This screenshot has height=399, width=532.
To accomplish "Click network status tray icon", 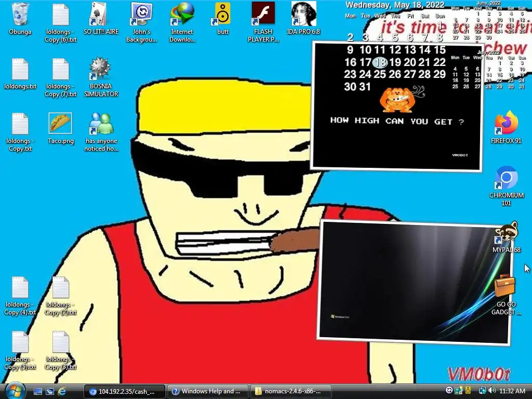I will (482, 391).
